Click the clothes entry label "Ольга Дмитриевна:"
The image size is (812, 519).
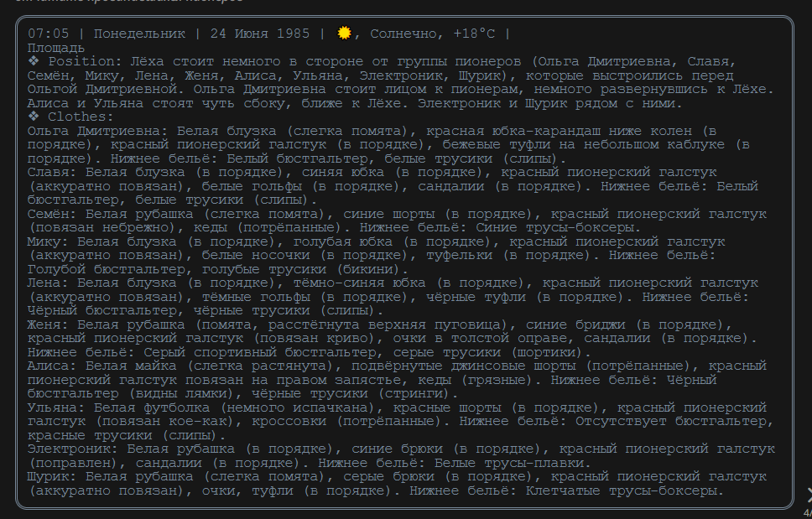98,131
